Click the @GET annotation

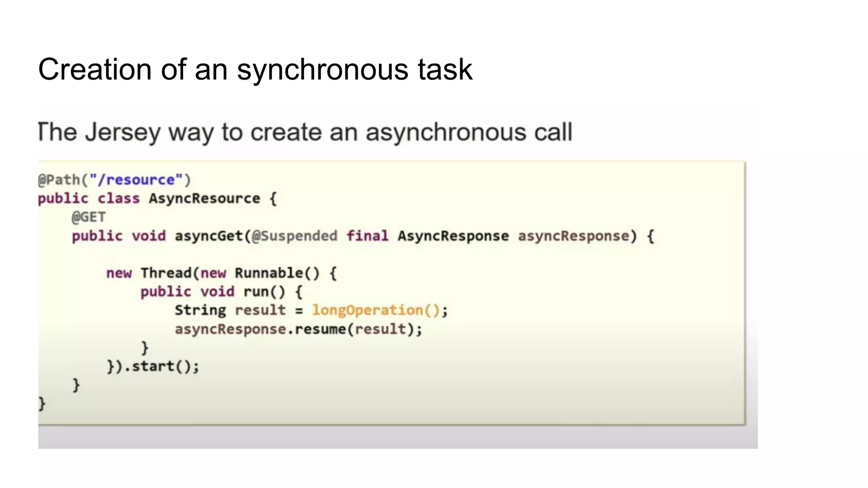click(88, 217)
